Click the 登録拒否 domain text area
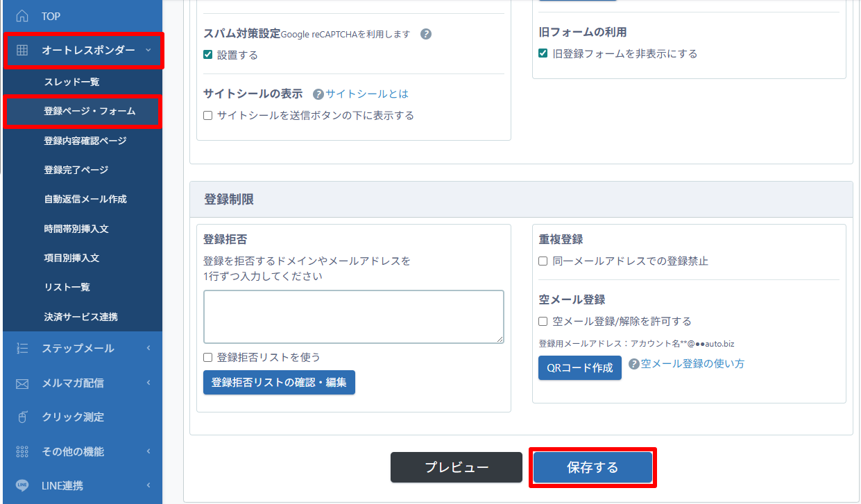The height and width of the screenshot is (504, 861). point(353,316)
